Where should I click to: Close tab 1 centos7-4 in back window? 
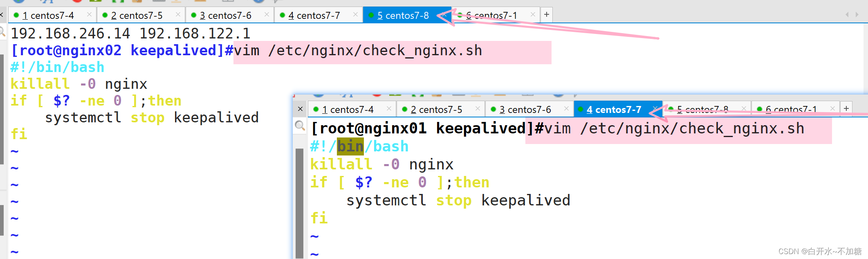[x=89, y=14]
